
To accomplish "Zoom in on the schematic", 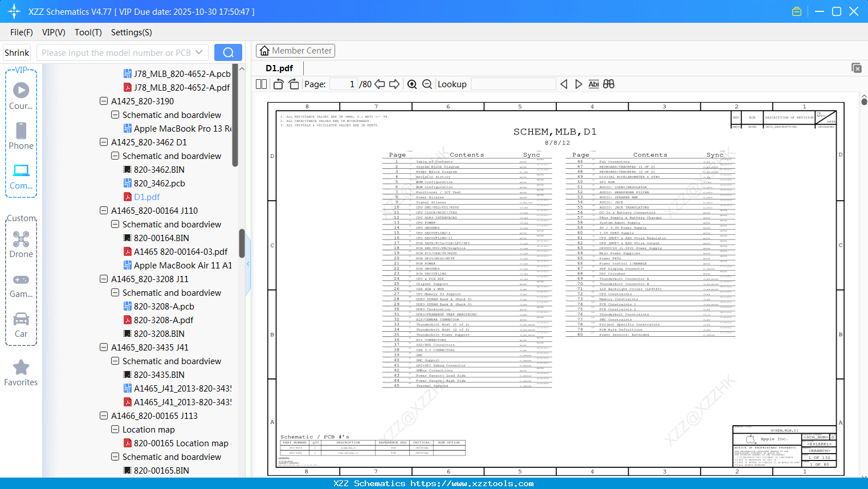I will coord(412,84).
